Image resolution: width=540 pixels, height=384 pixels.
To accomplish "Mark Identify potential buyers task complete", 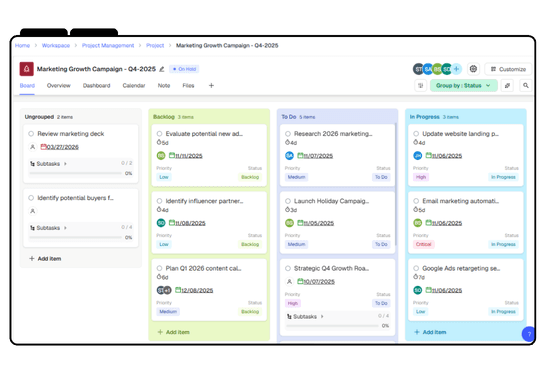I will (x=31, y=198).
